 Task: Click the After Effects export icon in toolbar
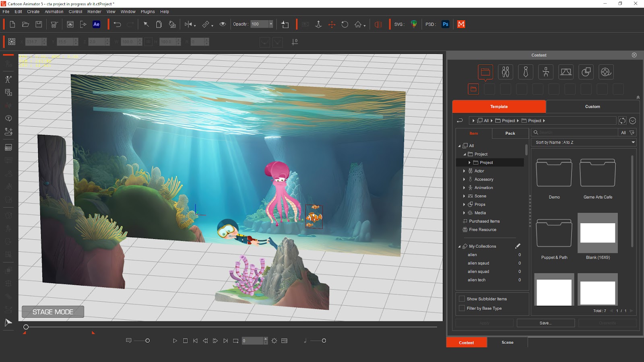click(96, 24)
